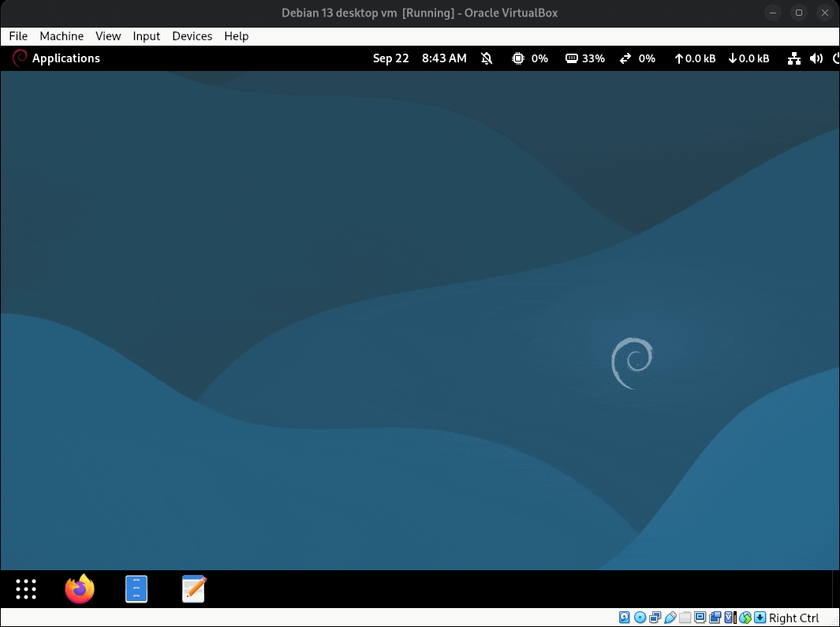
Task: Click the USB devices status icon
Action: [670, 618]
